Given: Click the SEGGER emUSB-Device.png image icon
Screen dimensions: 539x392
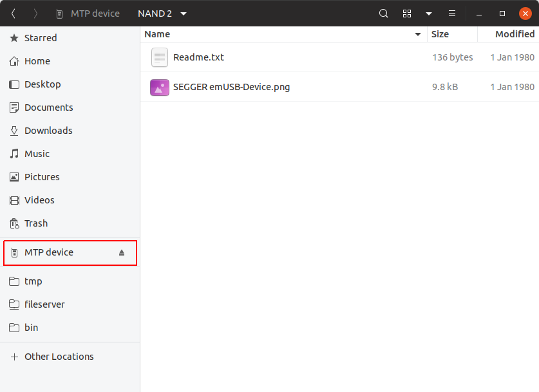Looking at the screenshot, I should (x=159, y=87).
